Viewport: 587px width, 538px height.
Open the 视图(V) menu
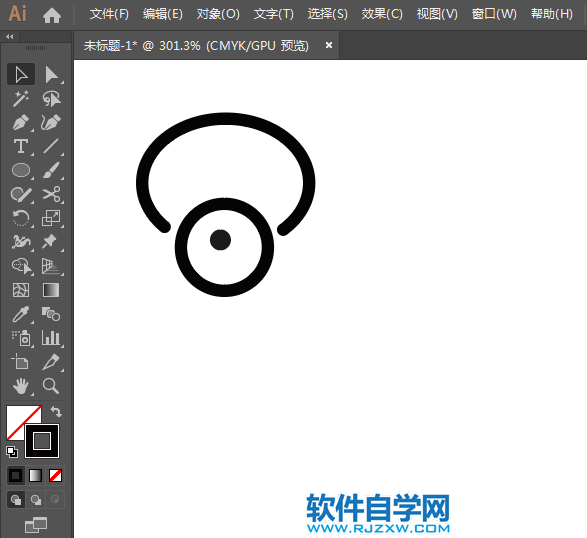click(x=437, y=14)
